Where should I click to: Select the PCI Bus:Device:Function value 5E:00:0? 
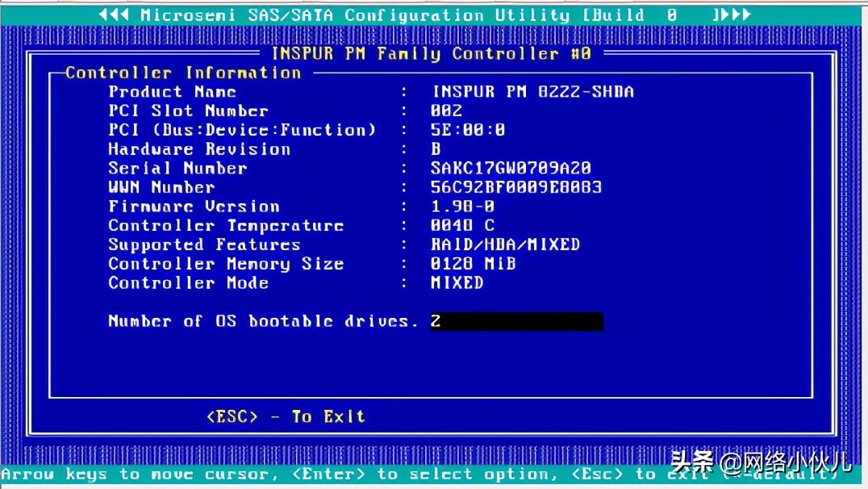point(468,130)
